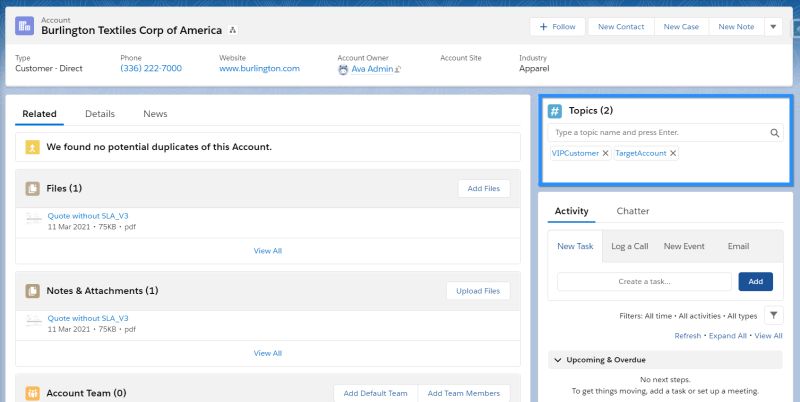Click the Refresh activity link
Image resolution: width=800 pixels, height=402 pixels.
[688, 336]
